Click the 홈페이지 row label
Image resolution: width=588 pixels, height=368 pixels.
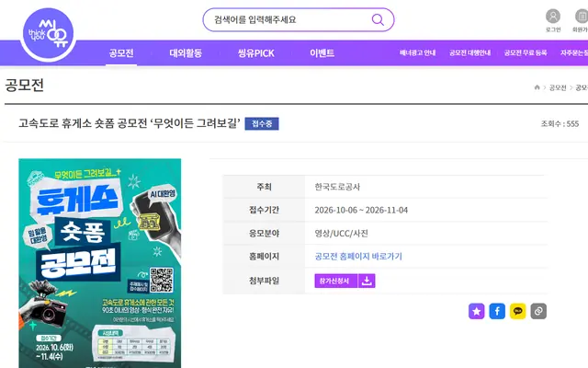[x=264, y=257]
